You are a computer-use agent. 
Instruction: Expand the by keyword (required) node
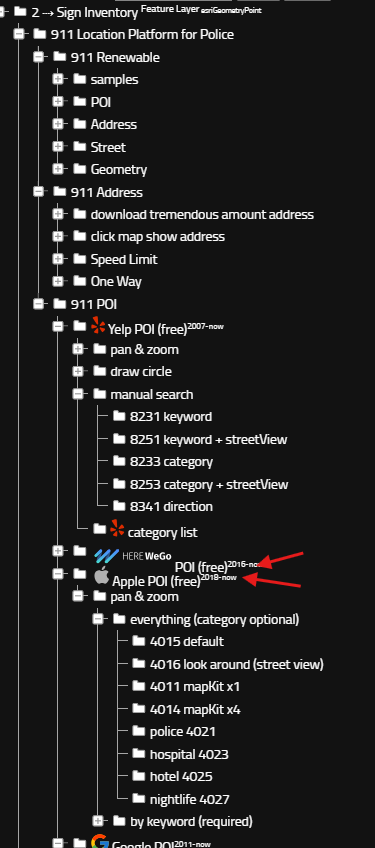pyautogui.click(x=98, y=821)
